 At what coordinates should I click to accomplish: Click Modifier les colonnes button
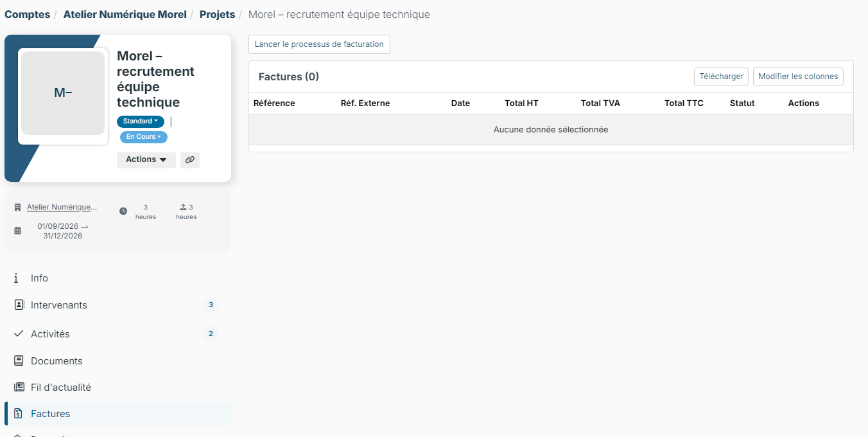pos(798,76)
